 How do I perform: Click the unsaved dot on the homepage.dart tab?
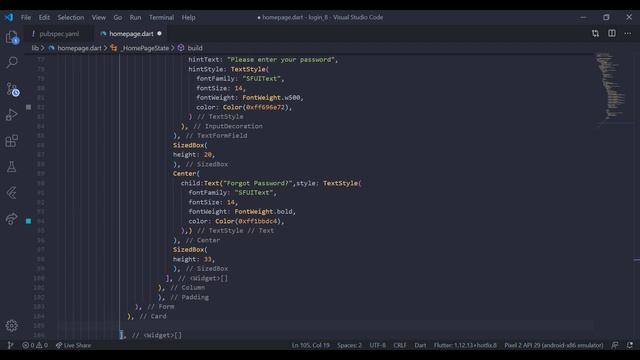tap(160, 34)
